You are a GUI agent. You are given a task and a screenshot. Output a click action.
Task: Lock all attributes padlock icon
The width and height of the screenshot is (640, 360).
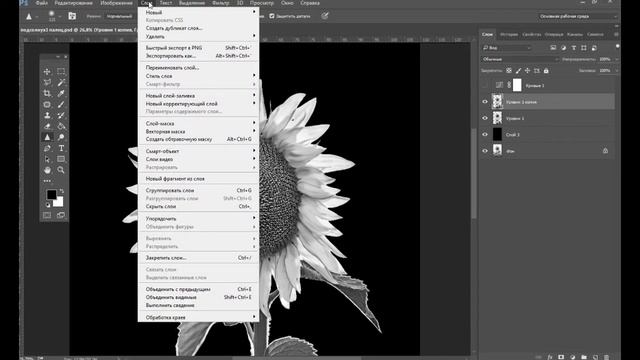(x=546, y=71)
